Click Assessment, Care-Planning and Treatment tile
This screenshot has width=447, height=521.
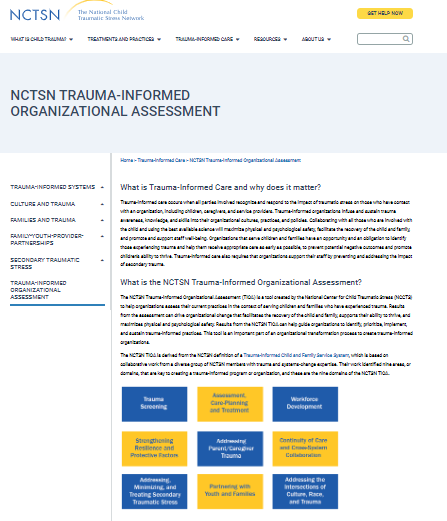[230, 404]
